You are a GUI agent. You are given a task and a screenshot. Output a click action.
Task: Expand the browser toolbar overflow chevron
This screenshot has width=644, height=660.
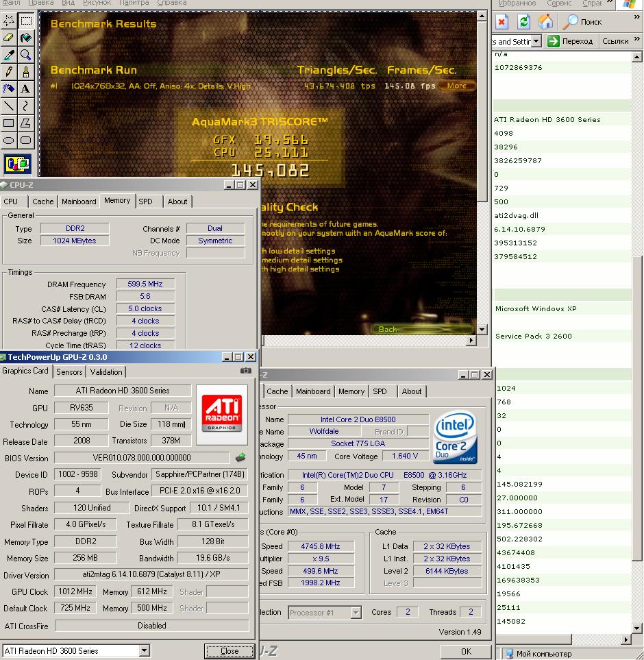click(x=637, y=17)
